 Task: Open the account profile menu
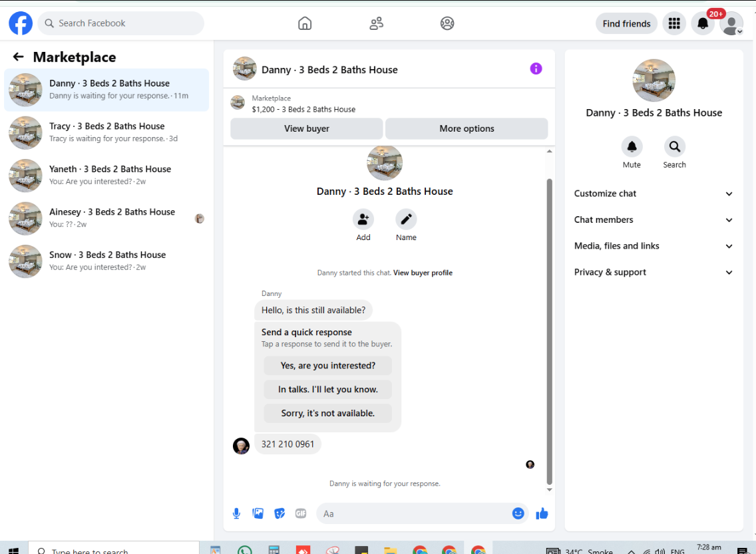coord(731,23)
